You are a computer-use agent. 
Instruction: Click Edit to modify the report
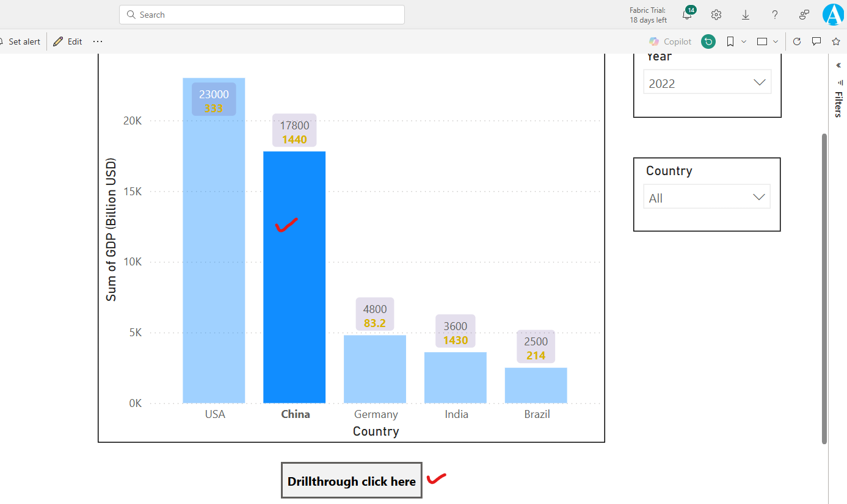click(67, 41)
